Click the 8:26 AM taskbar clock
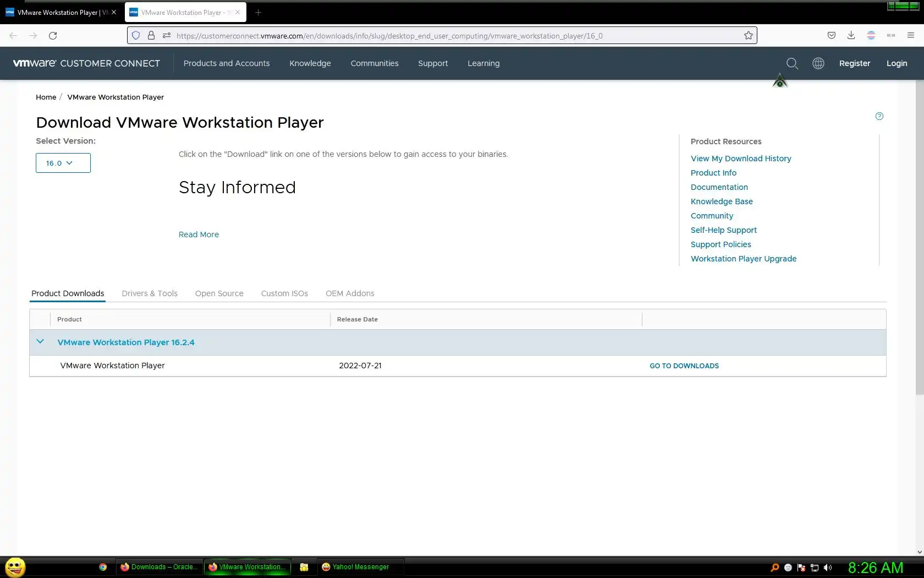 point(876,568)
